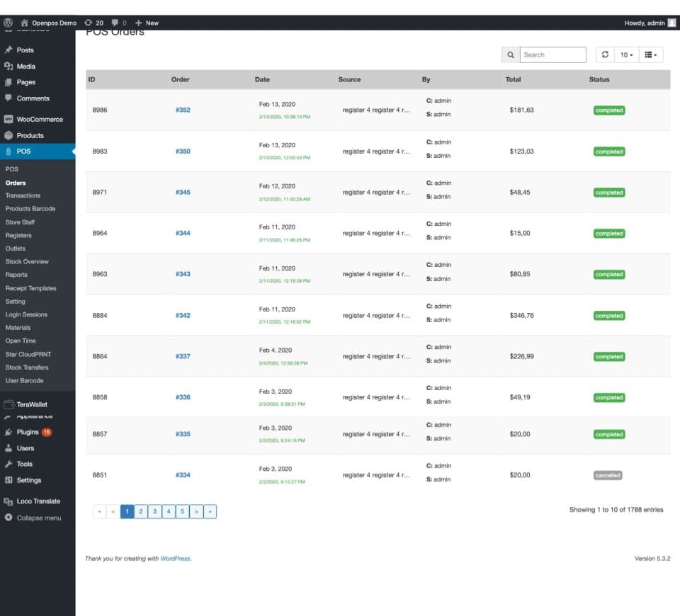Open the Tools menu
The height and width of the screenshot is (616, 680).
tap(24, 464)
